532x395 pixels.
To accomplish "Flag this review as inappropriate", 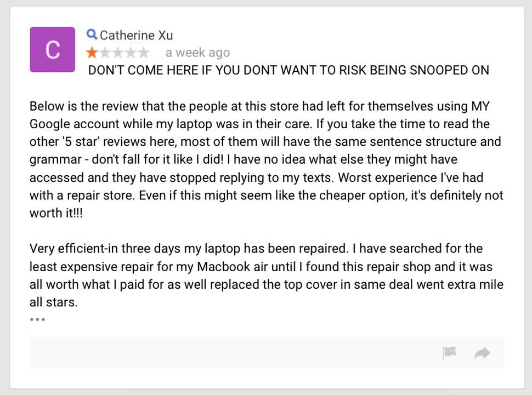I will [x=449, y=353].
